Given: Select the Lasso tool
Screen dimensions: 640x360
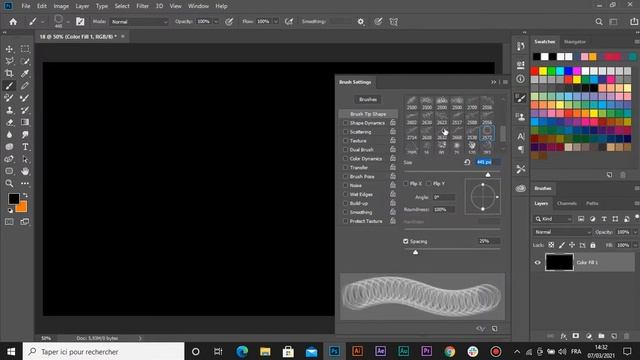Looking at the screenshot, I should [9, 61].
